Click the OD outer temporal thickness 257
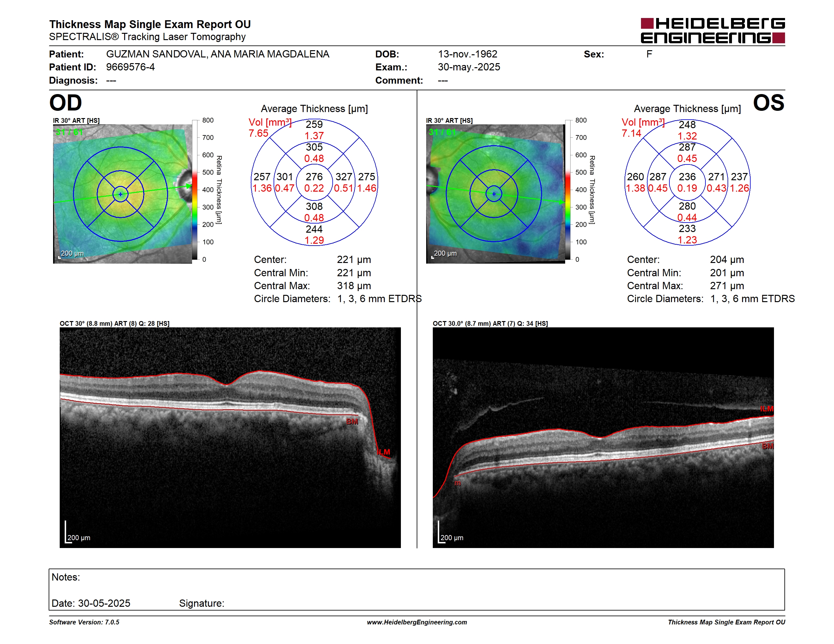This screenshot has width=834, height=644. (x=262, y=177)
